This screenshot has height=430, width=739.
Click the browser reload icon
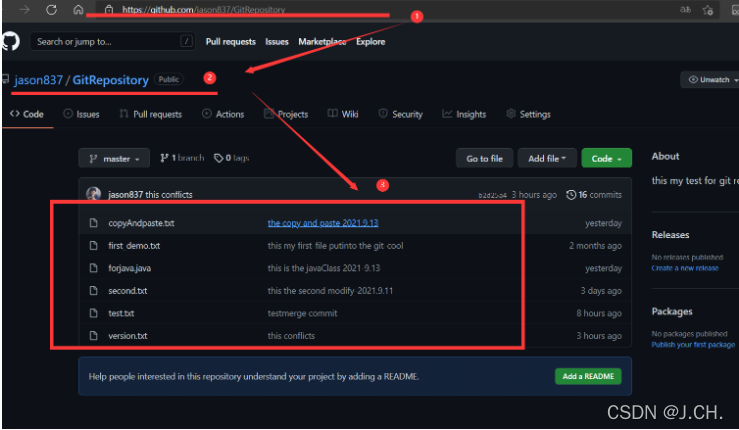coord(51,9)
